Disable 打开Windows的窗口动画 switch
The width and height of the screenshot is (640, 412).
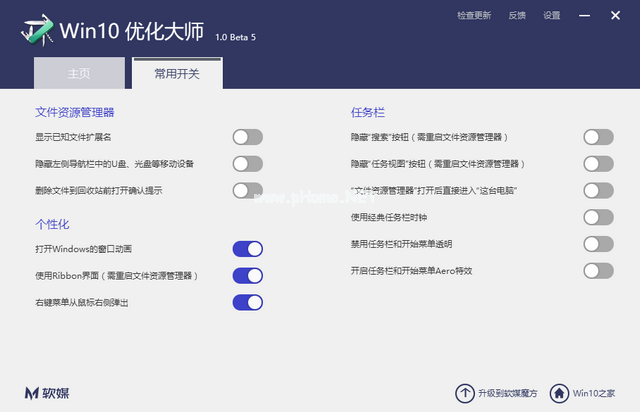tap(247, 249)
